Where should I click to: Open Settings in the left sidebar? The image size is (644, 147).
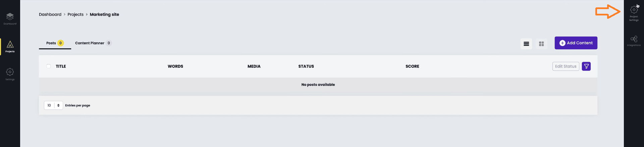point(10,74)
